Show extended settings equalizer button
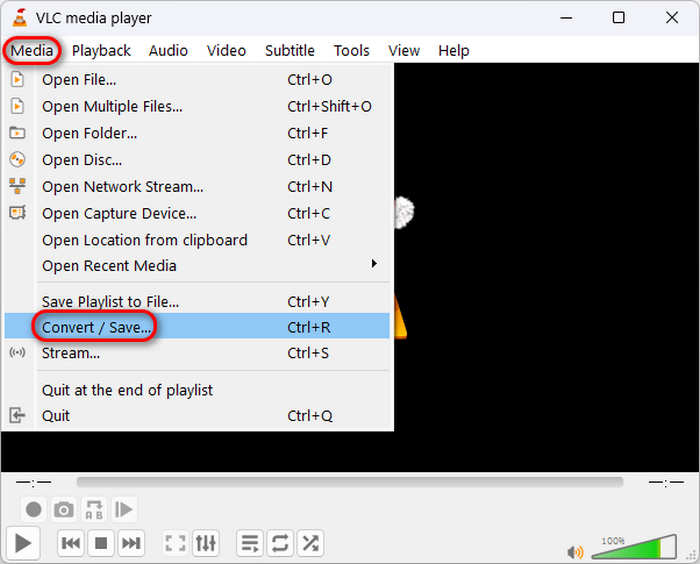 pyautogui.click(x=206, y=543)
